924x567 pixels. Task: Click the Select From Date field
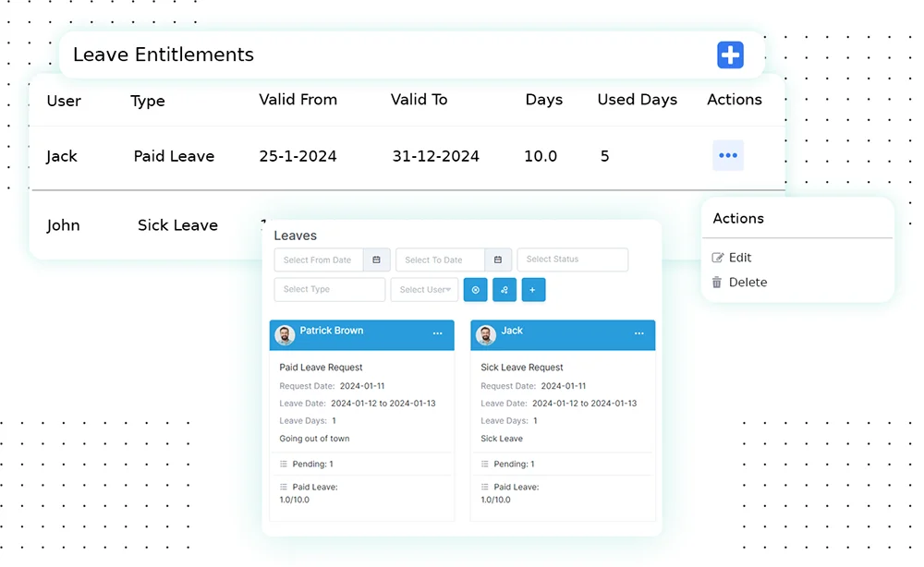pos(318,260)
